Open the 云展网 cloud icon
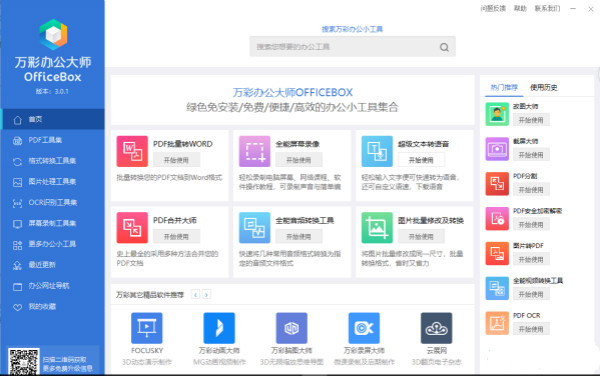The image size is (600, 376). tap(437, 328)
